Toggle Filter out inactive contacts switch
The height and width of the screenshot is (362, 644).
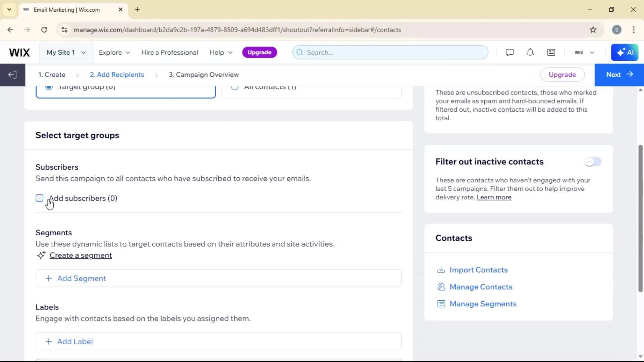coord(593,162)
